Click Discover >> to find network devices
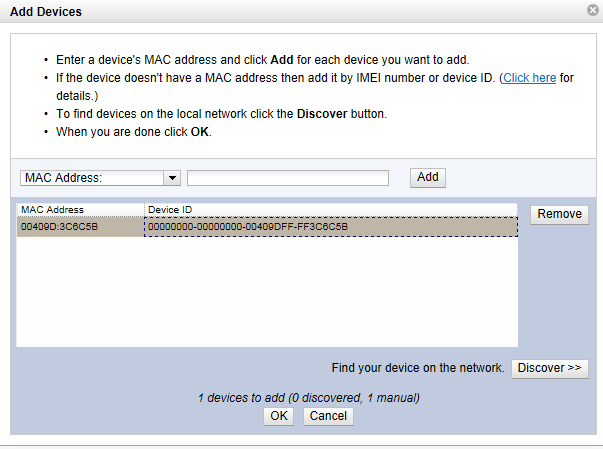This screenshot has width=603, height=449. (549, 368)
